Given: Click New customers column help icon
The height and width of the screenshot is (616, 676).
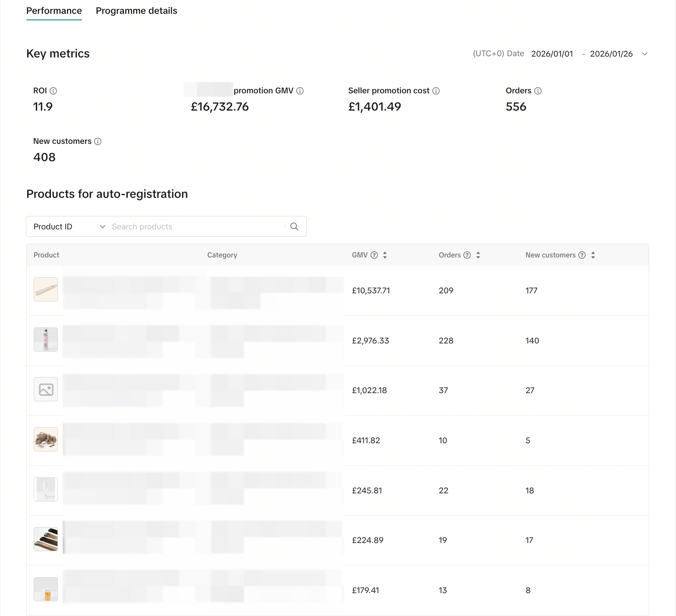Looking at the screenshot, I should (x=582, y=255).
